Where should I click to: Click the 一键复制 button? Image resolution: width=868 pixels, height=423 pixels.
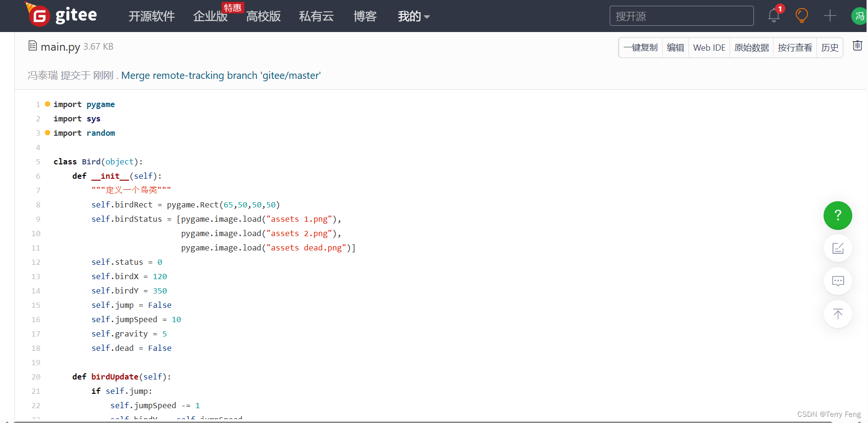click(640, 48)
